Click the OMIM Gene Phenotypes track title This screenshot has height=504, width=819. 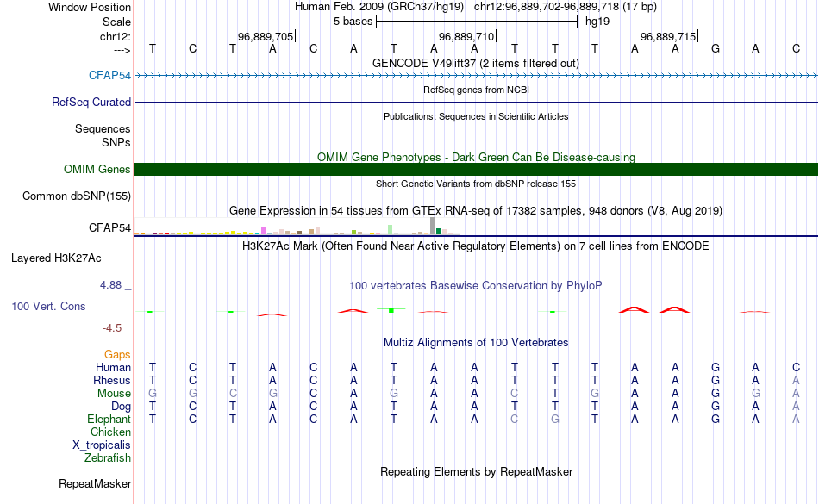point(477,157)
